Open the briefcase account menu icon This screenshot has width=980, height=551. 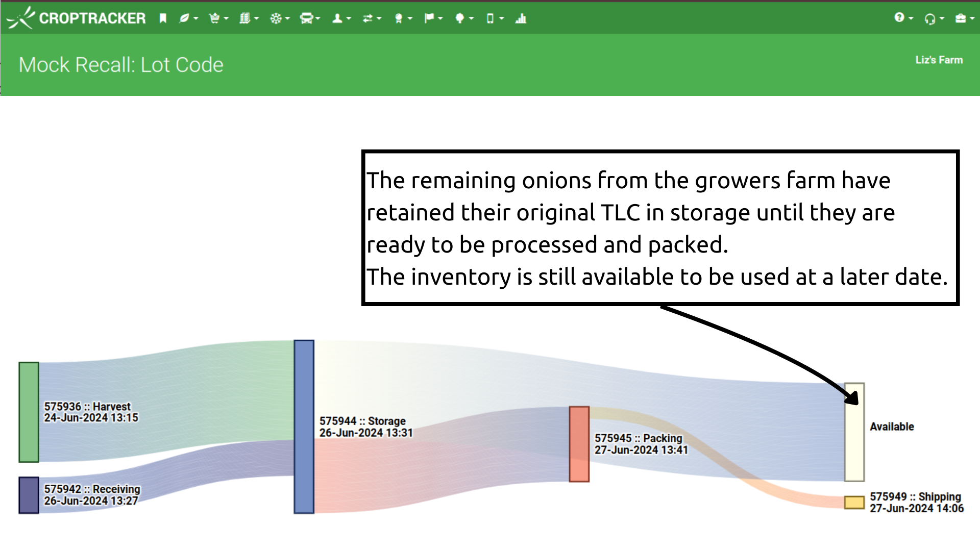point(961,19)
